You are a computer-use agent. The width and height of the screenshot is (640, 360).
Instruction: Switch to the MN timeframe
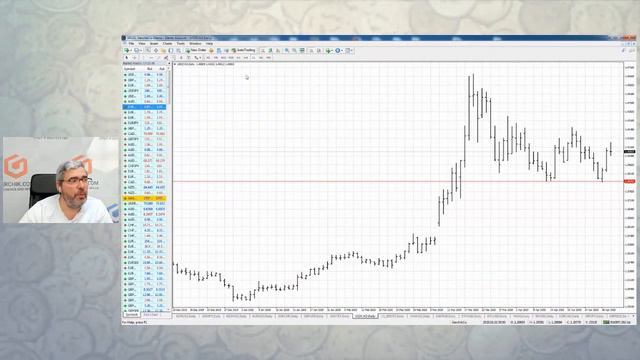(268, 58)
